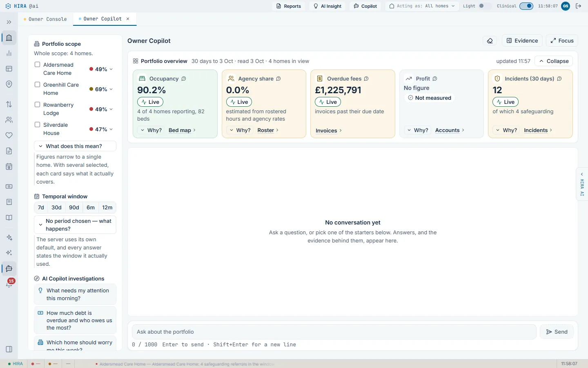Open the double sparkles icon in the sidebar
The width and height of the screenshot is (588, 368).
click(x=9, y=253)
